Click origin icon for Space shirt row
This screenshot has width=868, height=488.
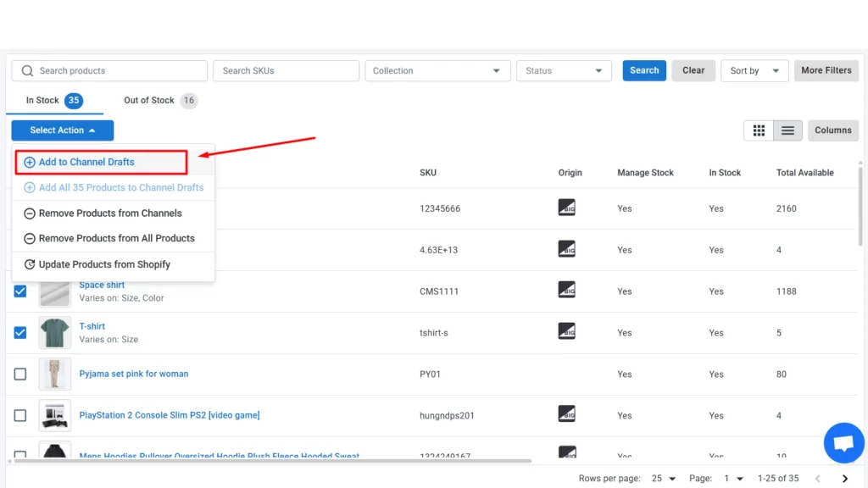(x=566, y=290)
